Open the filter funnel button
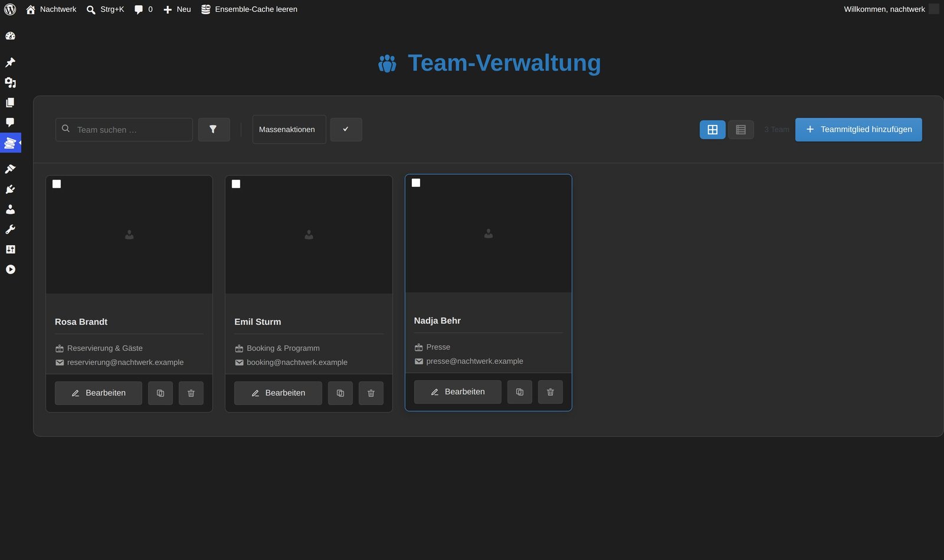 214,130
